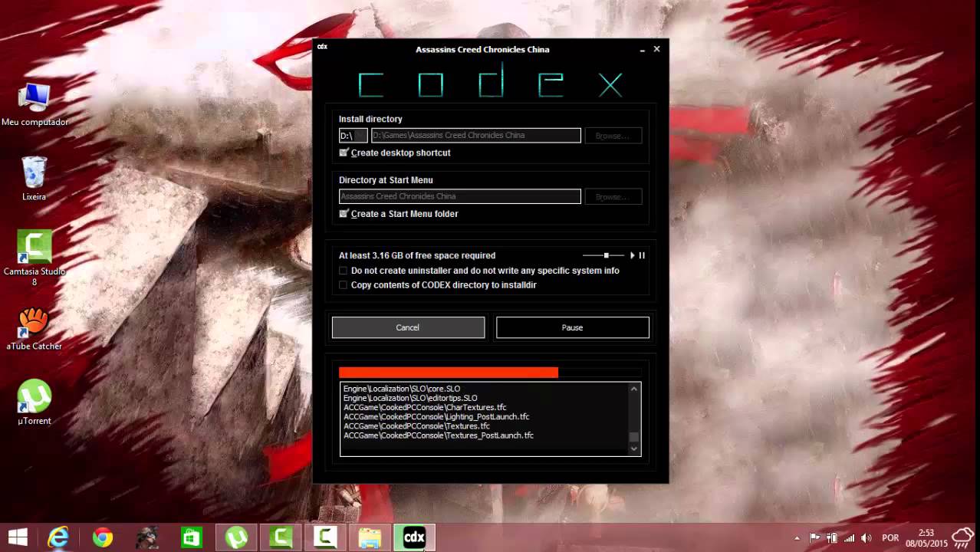This screenshot has width=980, height=552.
Task: Select log line editortips.SLO
Action: (x=410, y=398)
